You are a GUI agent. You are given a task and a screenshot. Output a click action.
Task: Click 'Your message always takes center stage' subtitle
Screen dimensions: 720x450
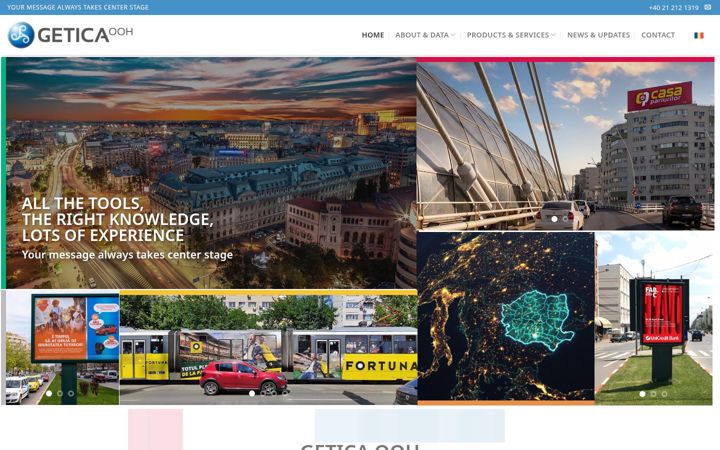127,255
